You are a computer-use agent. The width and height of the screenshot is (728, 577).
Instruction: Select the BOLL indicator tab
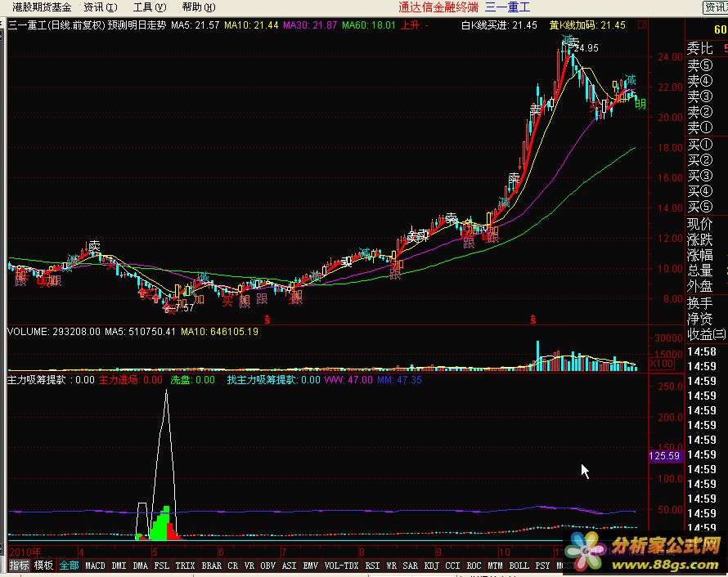pos(519,566)
